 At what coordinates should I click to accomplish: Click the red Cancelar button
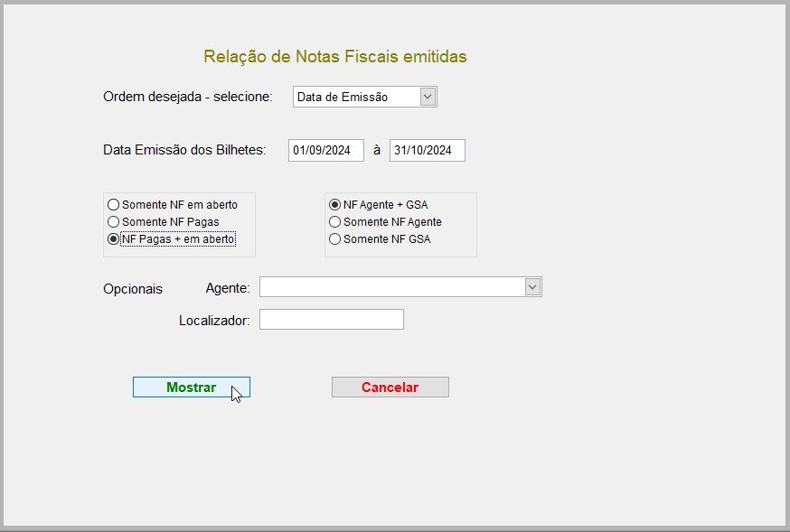390,387
